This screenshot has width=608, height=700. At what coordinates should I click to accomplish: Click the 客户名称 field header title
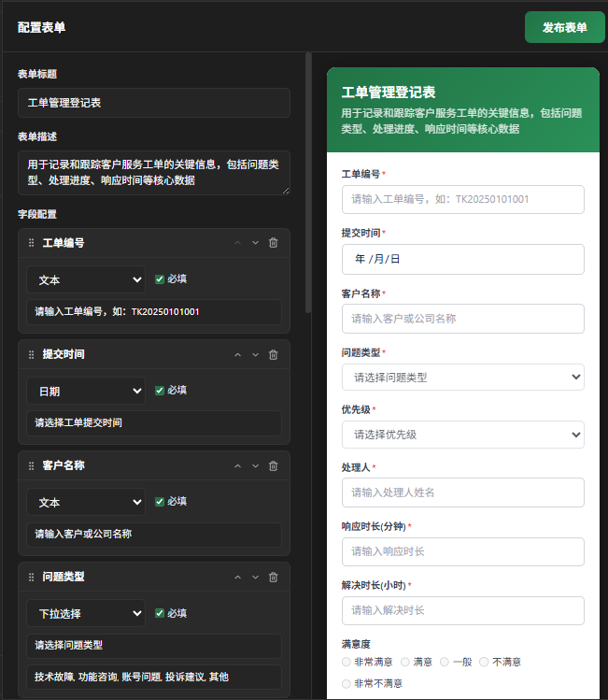64,465
